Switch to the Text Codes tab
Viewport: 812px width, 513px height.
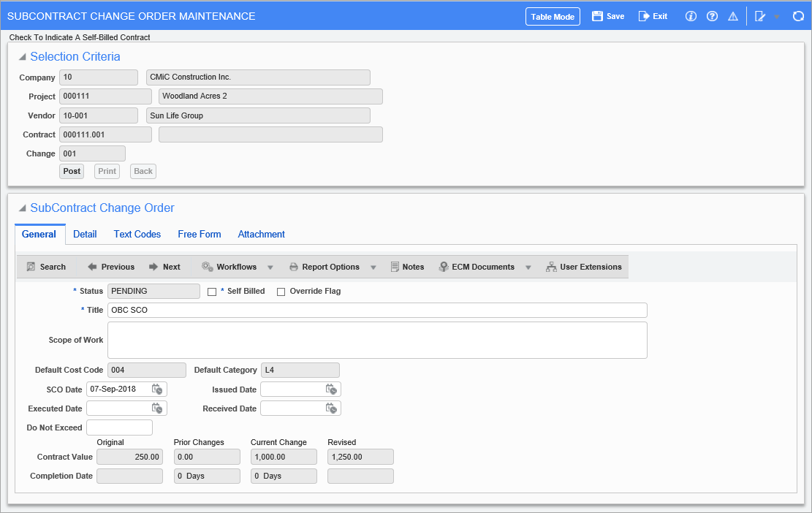(x=137, y=234)
